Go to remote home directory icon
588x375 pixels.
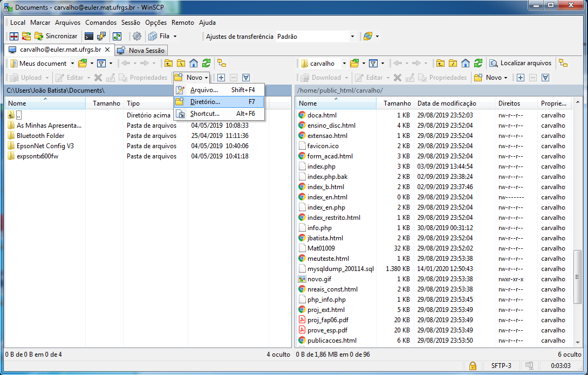pyautogui.click(x=466, y=64)
